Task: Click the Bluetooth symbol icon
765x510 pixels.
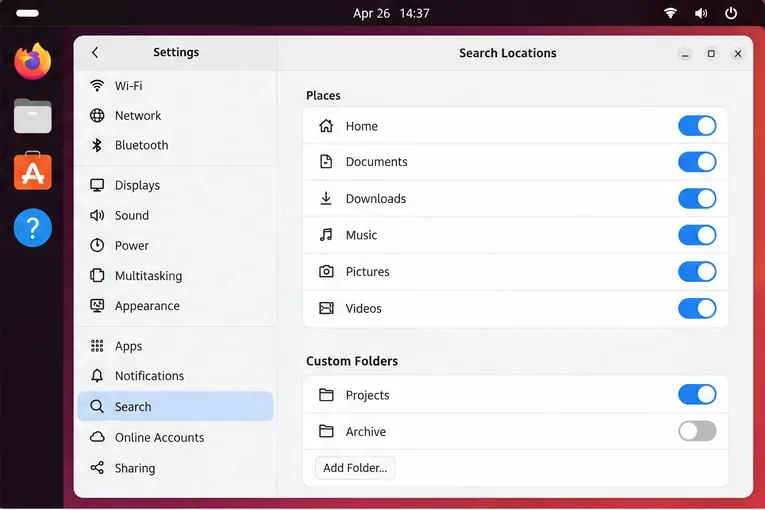Action: click(x=97, y=145)
